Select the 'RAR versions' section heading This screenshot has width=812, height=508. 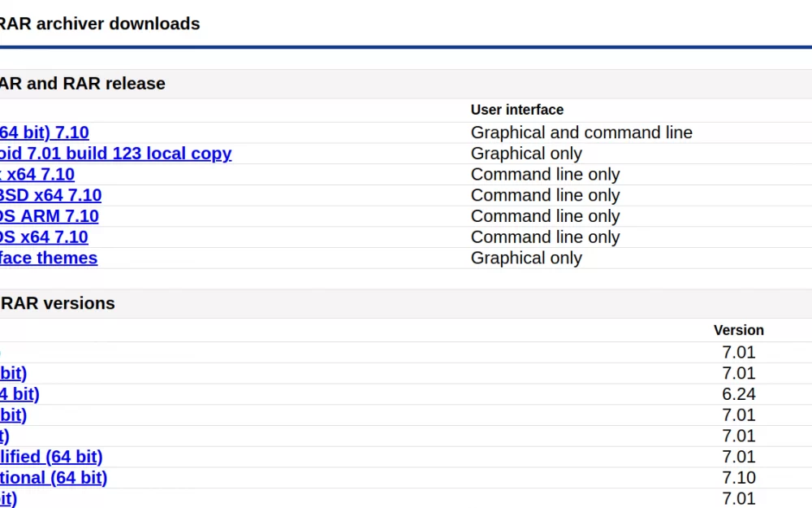[x=58, y=303]
